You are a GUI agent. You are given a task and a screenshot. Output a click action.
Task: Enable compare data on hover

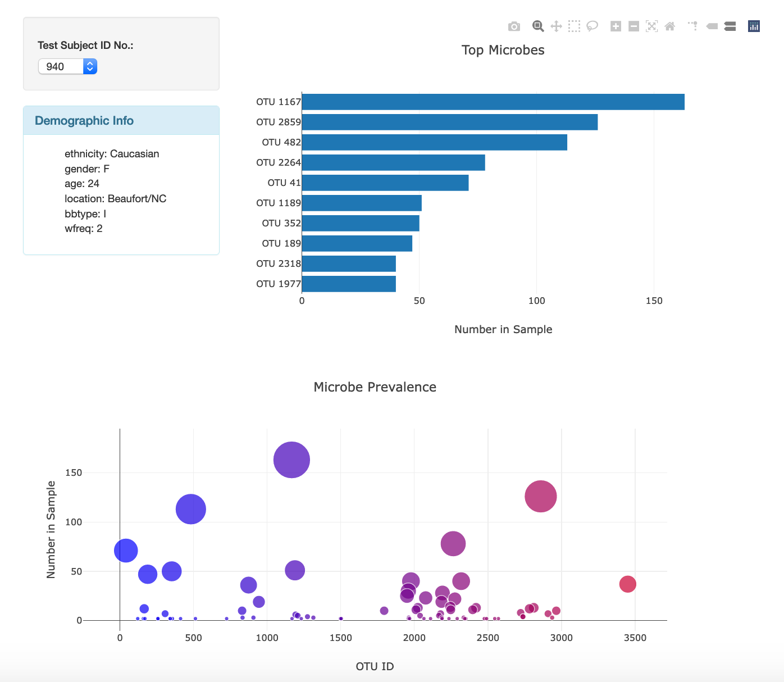730,26
